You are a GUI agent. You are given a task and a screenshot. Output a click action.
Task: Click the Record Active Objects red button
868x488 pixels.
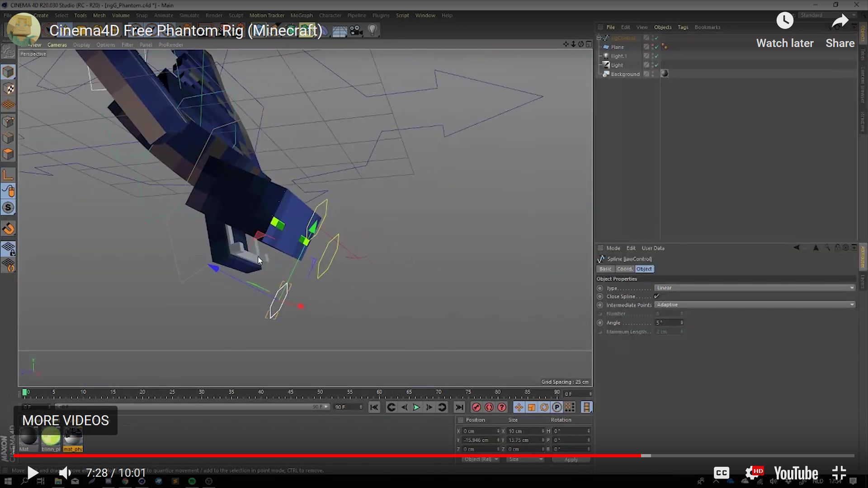(476, 408)
